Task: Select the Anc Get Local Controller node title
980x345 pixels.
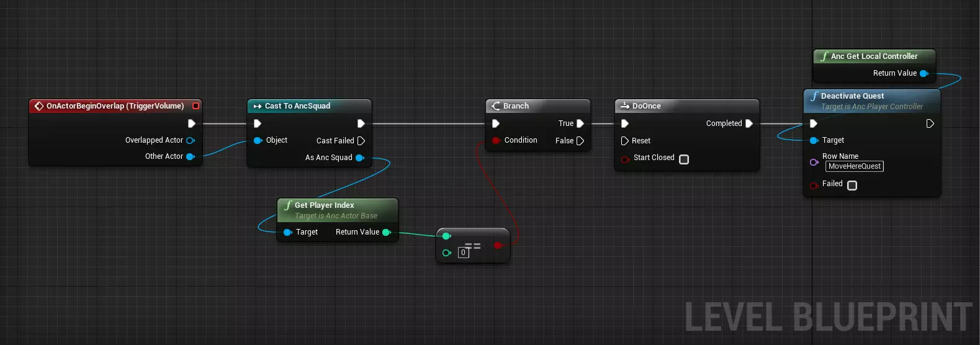Action: pos(874,56)
